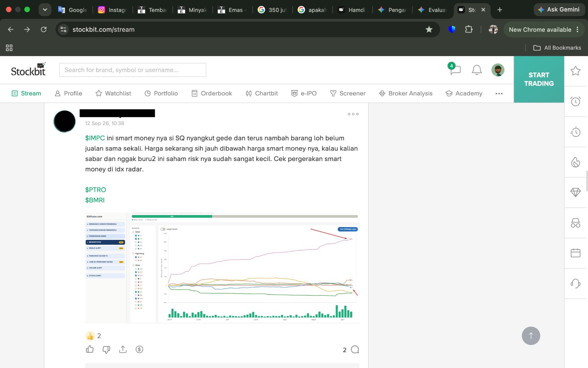Expand the more navigation items ellipsis
Image resolution: width=588 pixels, height=368 pixels.
pos(499,94)
